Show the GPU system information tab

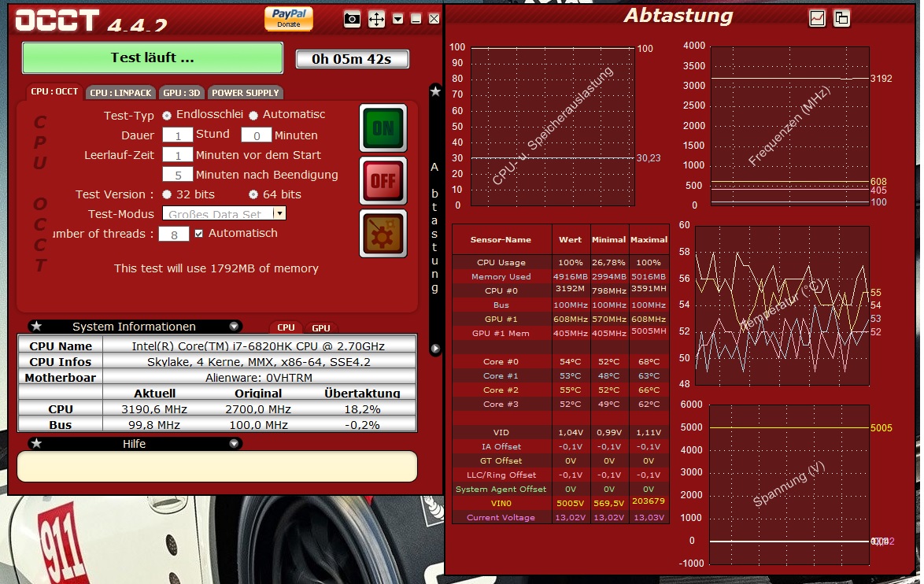(321, 328)
